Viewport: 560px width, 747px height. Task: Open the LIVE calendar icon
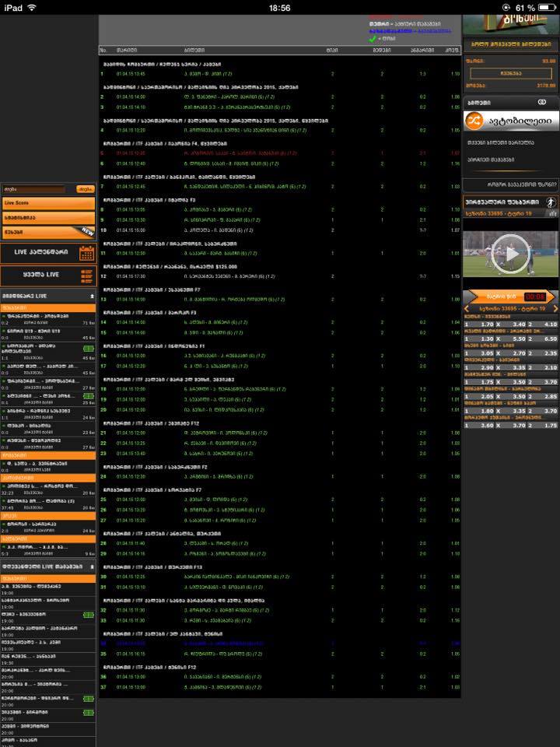click(86, 253)
